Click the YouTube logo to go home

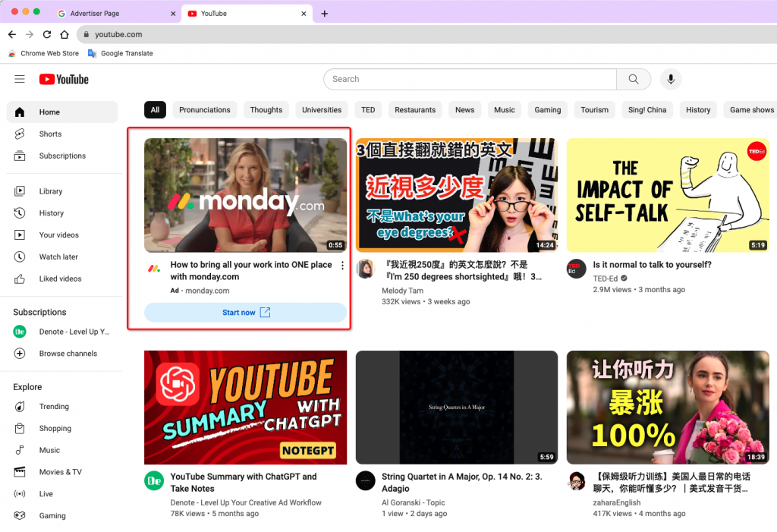[63, 79]
